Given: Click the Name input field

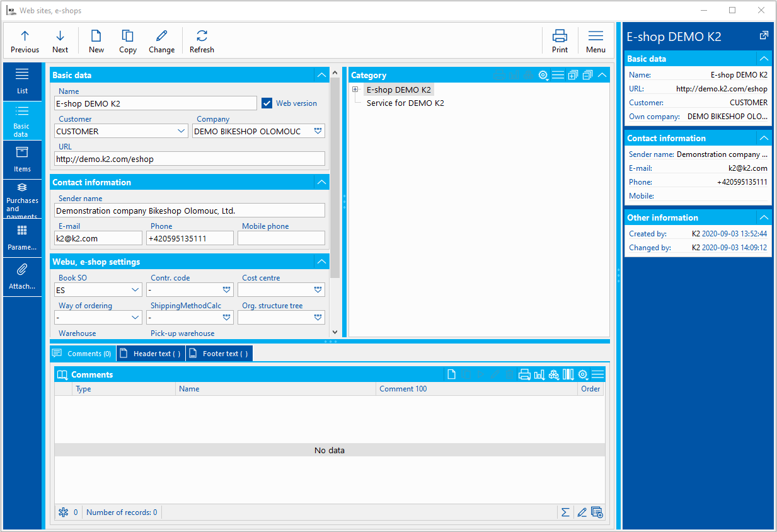Looking at the screenshot, I should pos(156,103).
